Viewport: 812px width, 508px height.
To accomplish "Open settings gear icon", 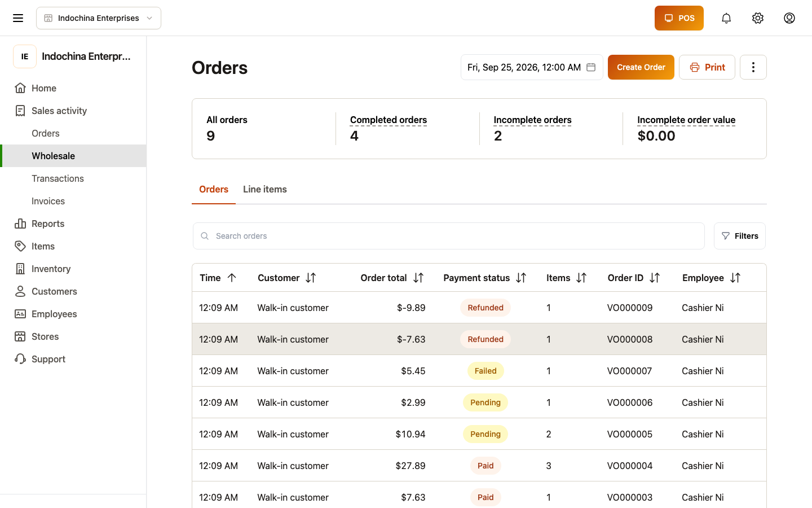I will pyautogui.click(x=758, y=18).
